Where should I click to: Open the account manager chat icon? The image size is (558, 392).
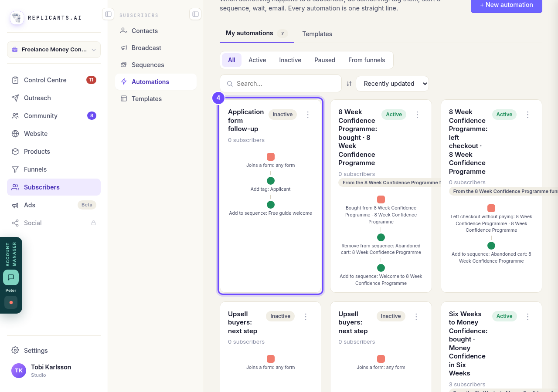pos(11,277)
